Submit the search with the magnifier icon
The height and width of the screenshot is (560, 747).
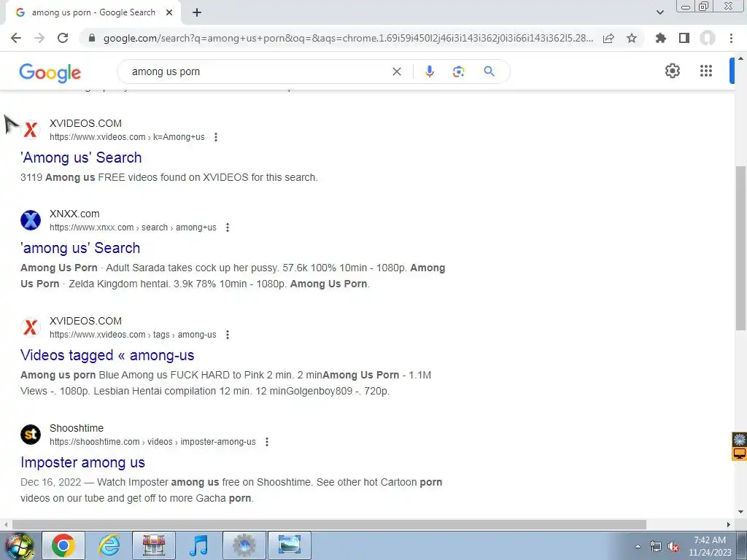(489, 71)
